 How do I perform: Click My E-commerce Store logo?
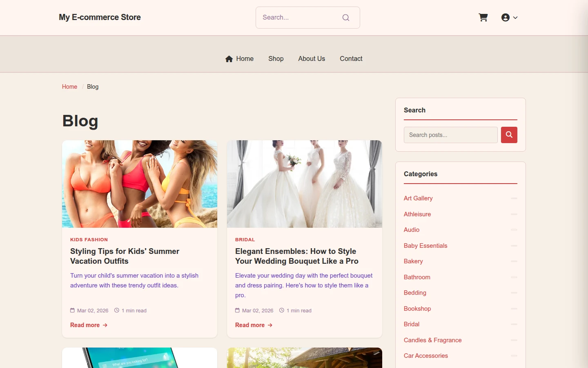100,17
